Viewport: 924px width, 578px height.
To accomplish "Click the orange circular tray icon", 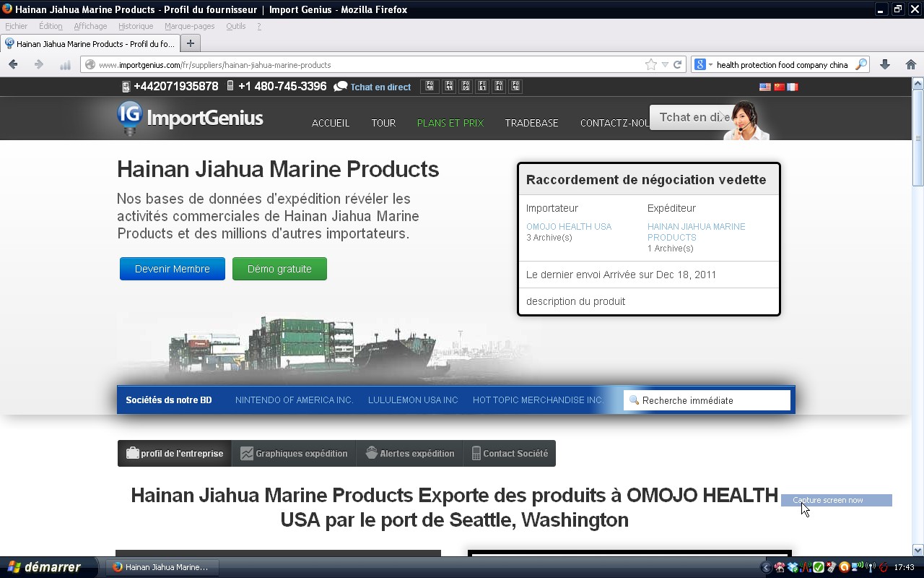I will coord(844,567).
